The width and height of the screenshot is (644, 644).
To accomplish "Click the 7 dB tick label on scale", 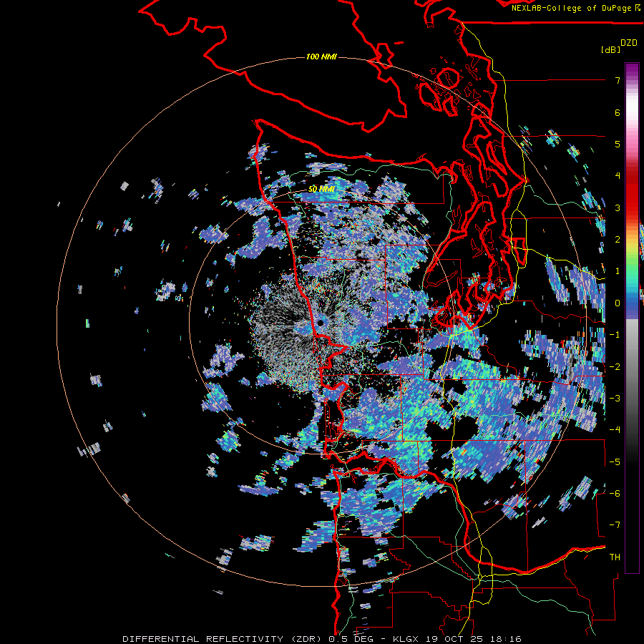I will pyautogui.click(x=618, y=80).
